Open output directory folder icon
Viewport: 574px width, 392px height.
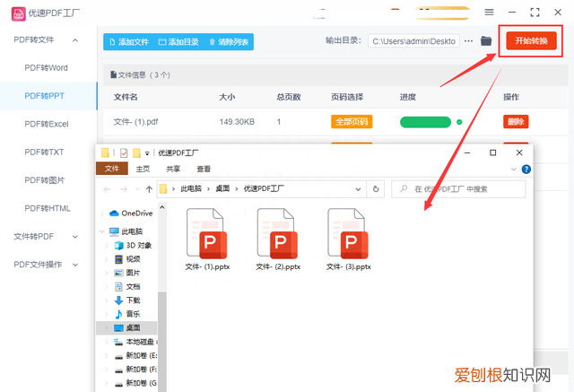point(486,41)
